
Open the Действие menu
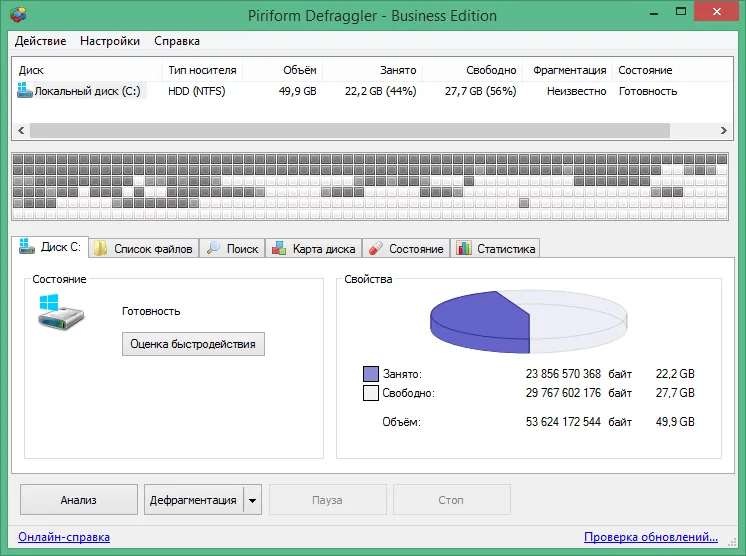[40, 41]
